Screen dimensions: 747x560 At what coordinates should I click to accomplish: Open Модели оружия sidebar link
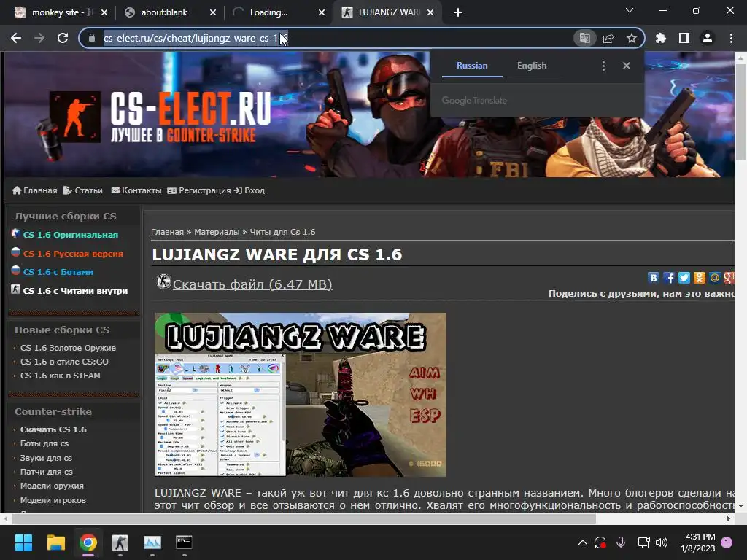tap(52, 486)
